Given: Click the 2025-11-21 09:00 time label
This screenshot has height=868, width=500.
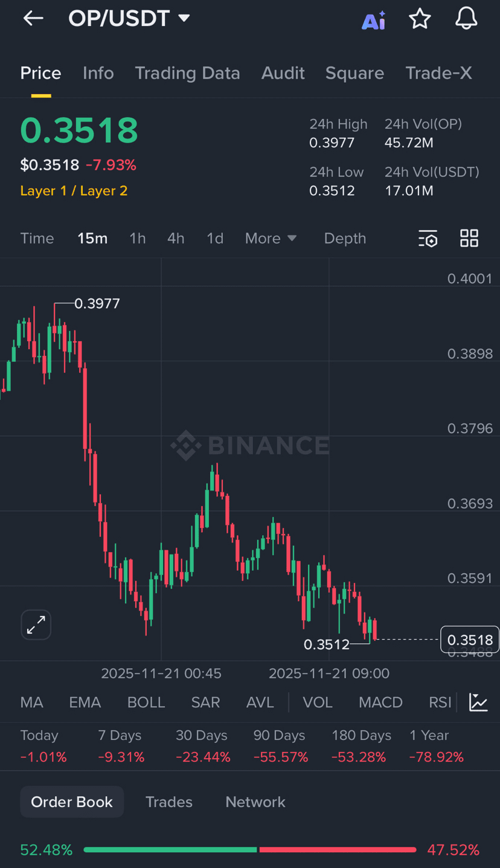Looking at the screenshot, I should [329, 674].
